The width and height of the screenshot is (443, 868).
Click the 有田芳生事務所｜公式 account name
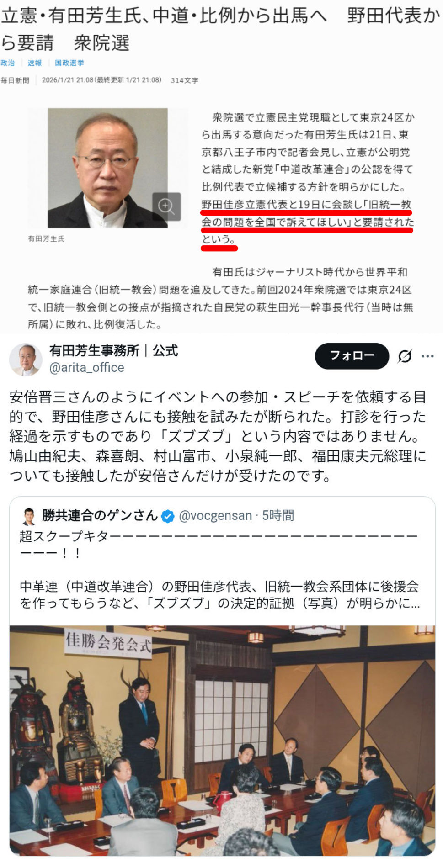pos(114,350)
